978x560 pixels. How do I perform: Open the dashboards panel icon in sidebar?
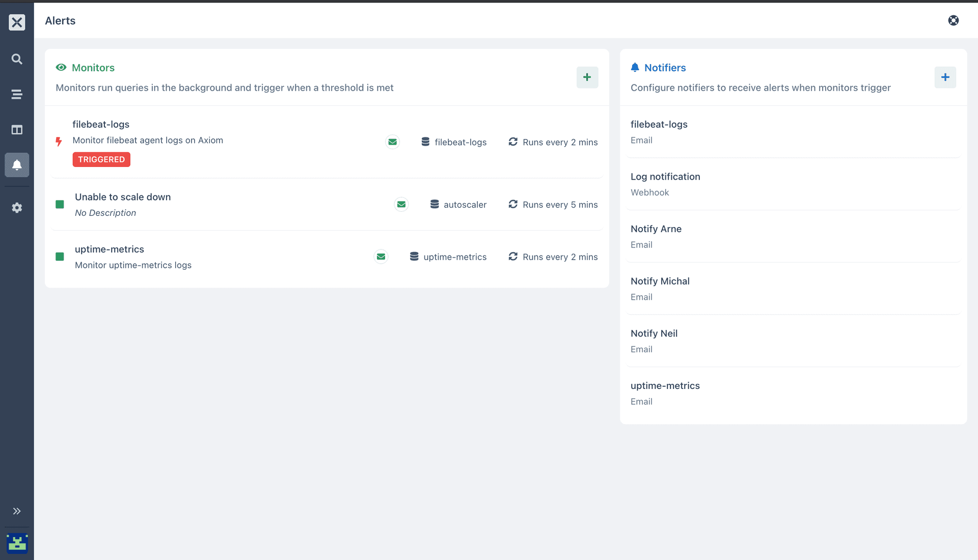pos(17,130)
